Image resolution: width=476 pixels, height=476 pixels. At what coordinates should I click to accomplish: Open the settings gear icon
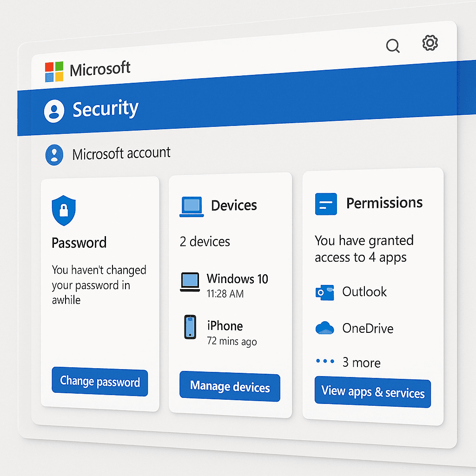[x=430, y=43]
